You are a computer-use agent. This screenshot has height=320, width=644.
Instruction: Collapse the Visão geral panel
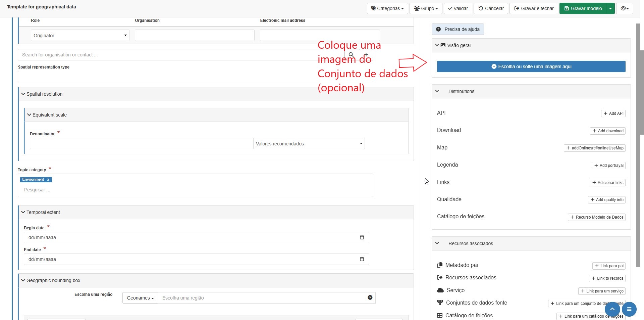437,45
